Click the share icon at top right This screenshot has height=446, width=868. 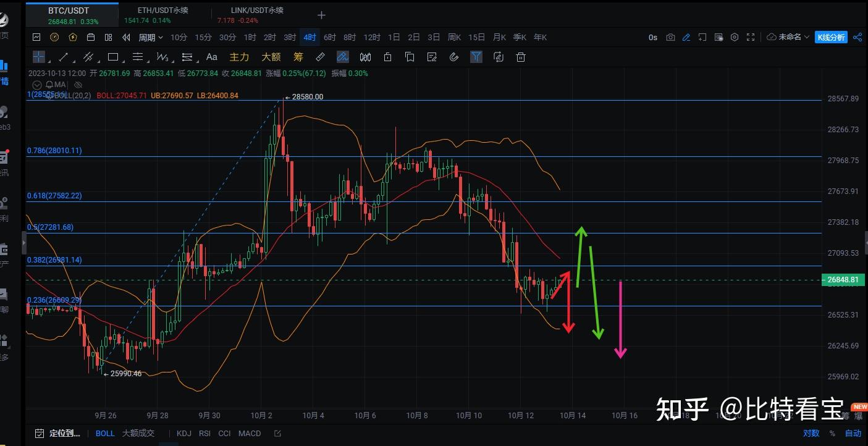pyautogui.click(x=857, y=37)
